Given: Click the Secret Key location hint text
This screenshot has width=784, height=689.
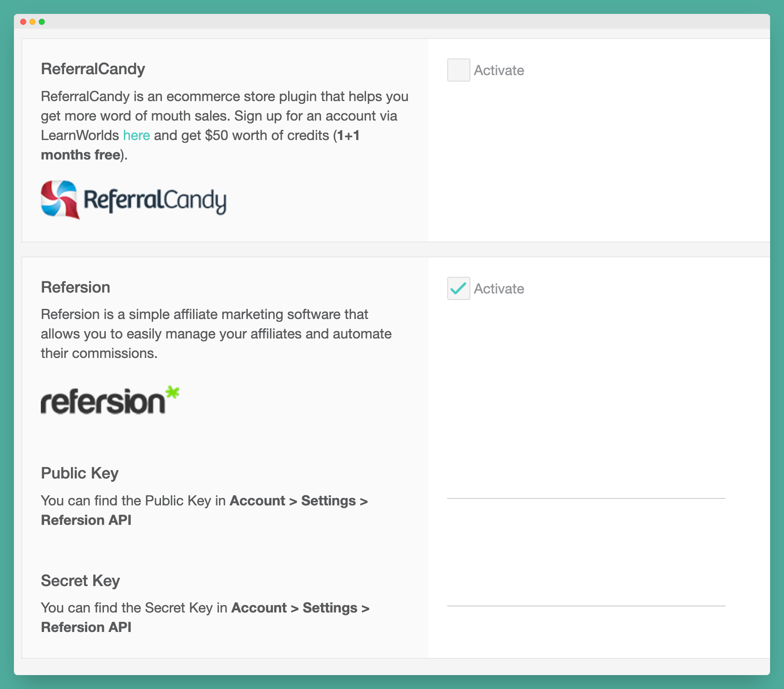Looking at the screenshot, I should (205, 618).
